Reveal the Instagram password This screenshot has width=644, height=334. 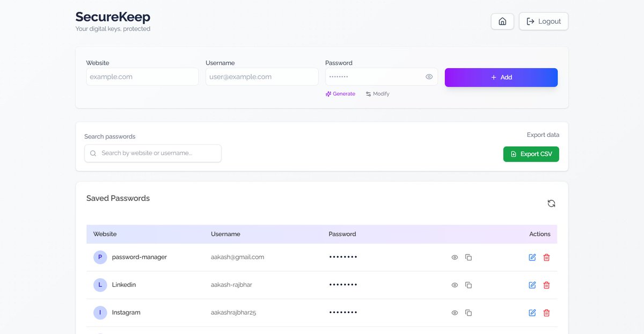pos(455,313)
